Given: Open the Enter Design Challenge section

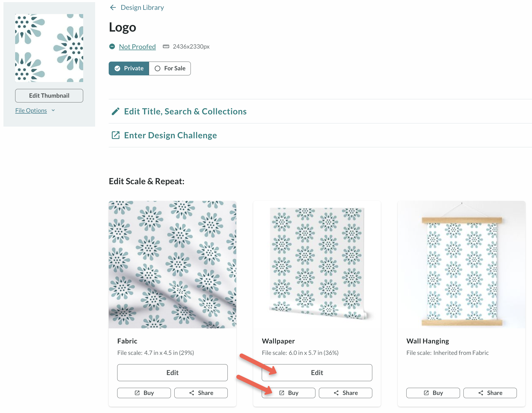Looking at the screenshot, I should click(x=170, y=135).
